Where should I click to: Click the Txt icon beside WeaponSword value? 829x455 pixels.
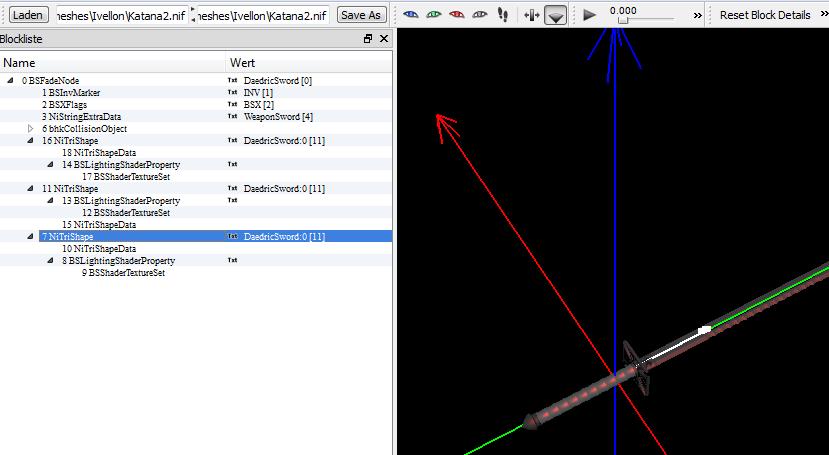pyautogui.click(x=233, y=117)
